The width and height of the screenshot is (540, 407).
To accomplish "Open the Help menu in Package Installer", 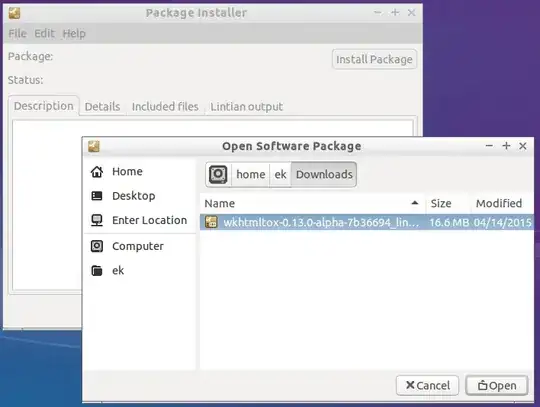I will [x=74, y=33].
